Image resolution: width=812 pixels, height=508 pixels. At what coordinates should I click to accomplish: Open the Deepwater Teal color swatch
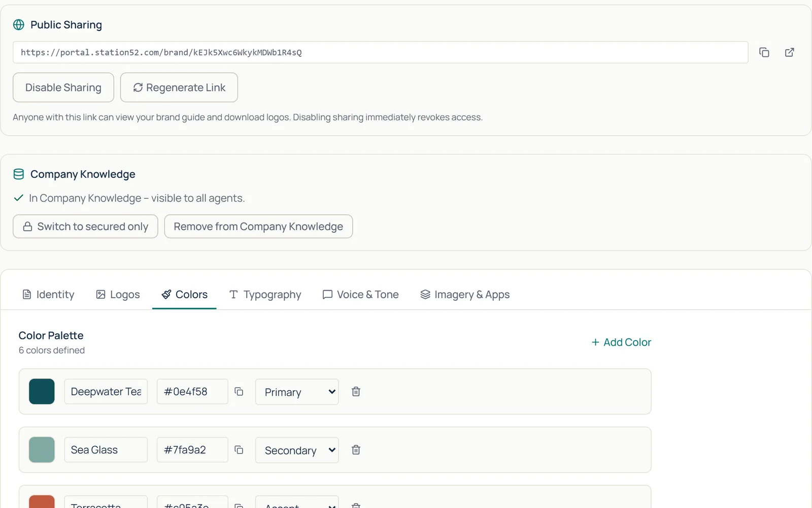[x=42, y=392]
